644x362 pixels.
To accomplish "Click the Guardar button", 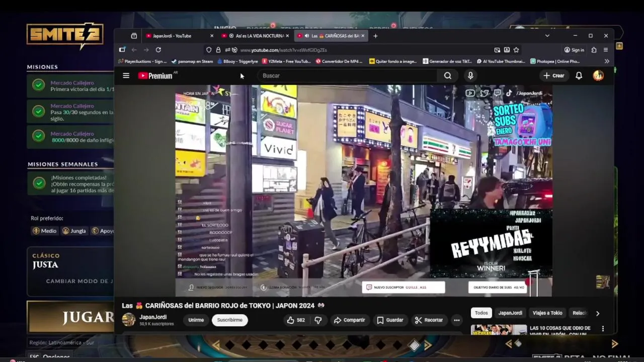I will [x=390, y=320].
